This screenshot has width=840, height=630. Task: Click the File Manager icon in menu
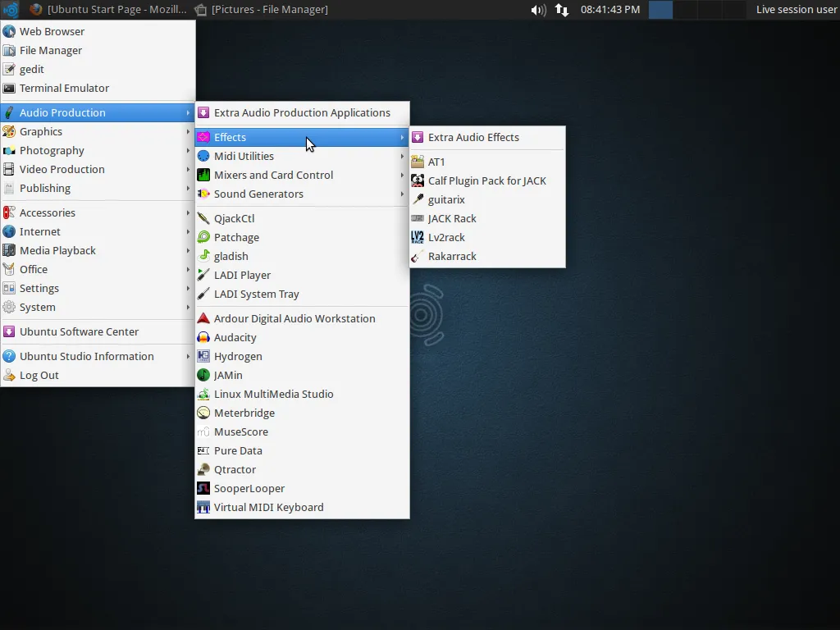[9, 50]
